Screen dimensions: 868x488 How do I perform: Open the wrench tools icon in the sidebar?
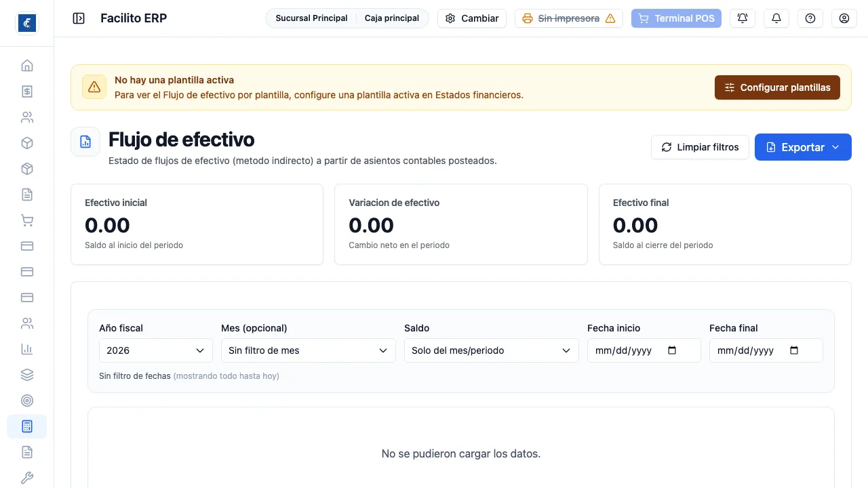click(27, 478)
